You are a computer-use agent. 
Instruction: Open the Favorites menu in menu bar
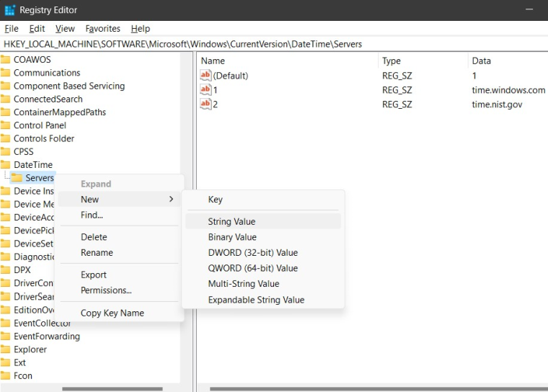102,29
